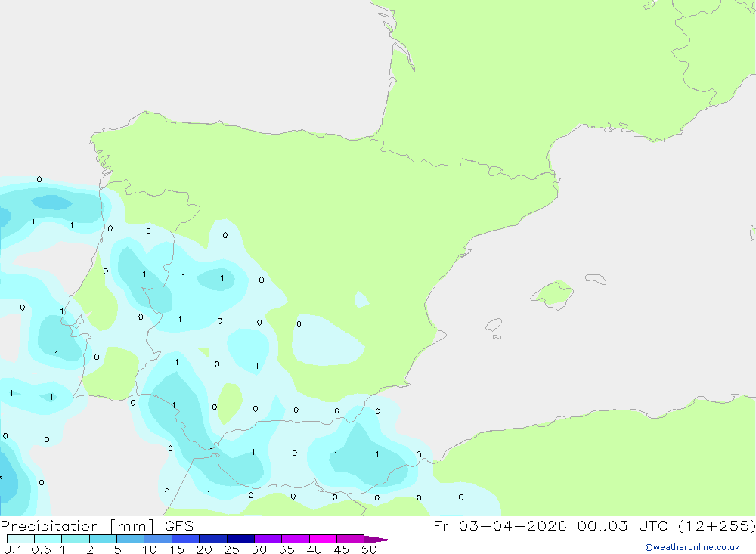Viewport: 756px width, 554px height.
Task: Click the 'Precipitation [mm] GFS' title text
Action: click(97, 526)
